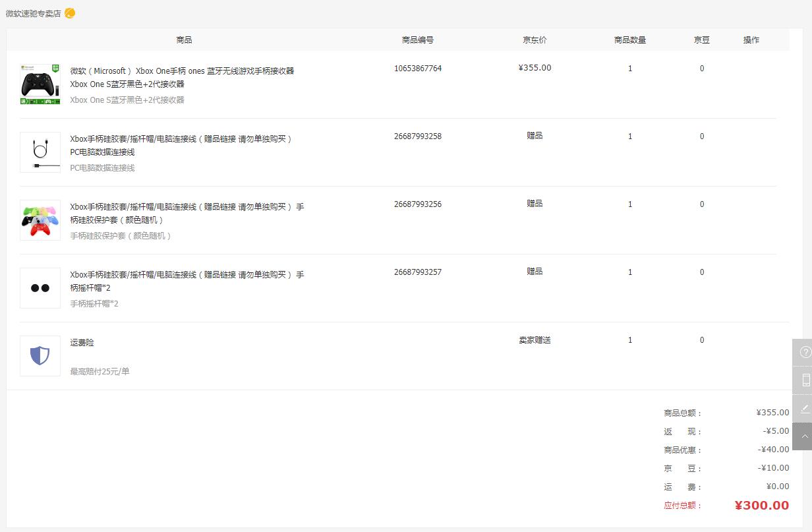
Task: Click the USB data cable thumbnail
Action: tap(40, 152)
